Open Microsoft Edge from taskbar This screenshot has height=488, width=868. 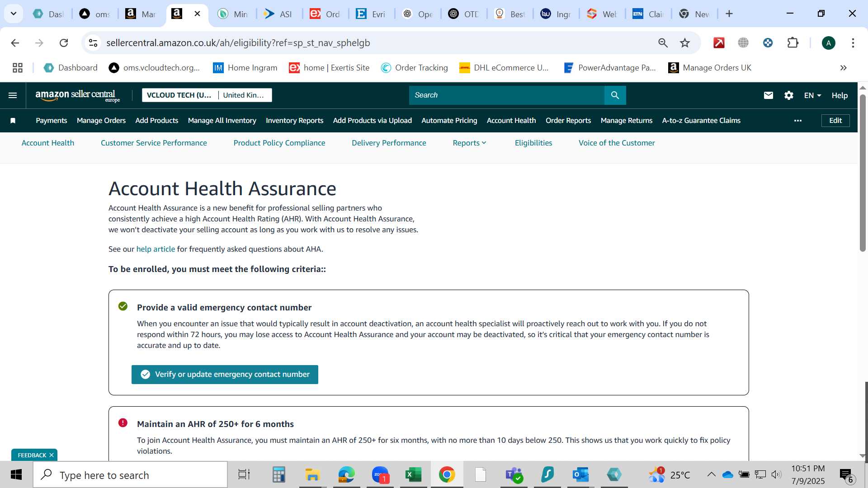tap(346, 475)
